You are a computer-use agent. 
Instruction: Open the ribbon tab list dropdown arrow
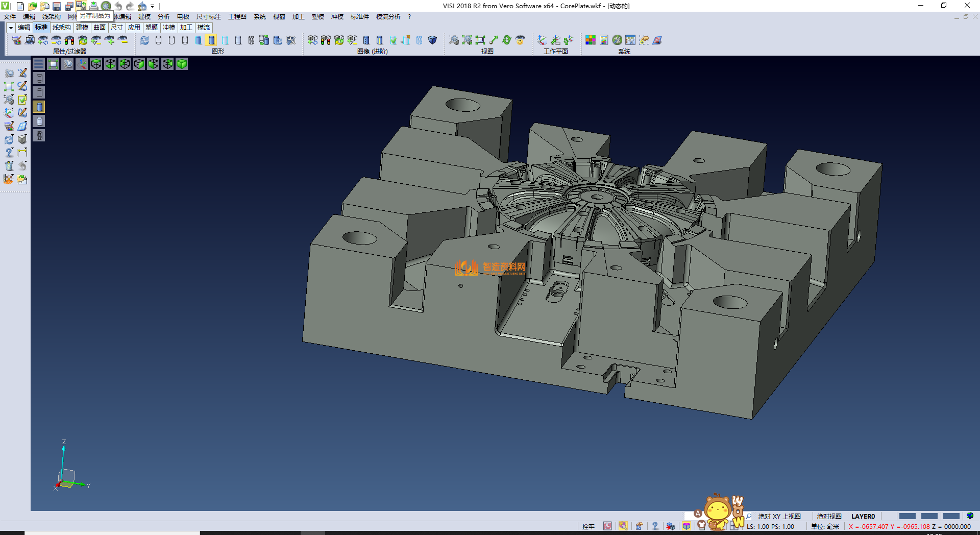point(10,28)
